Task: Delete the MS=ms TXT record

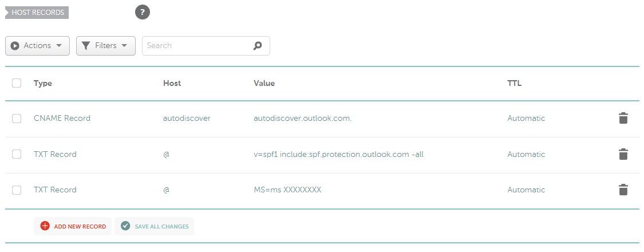Action: coord(623,190)
